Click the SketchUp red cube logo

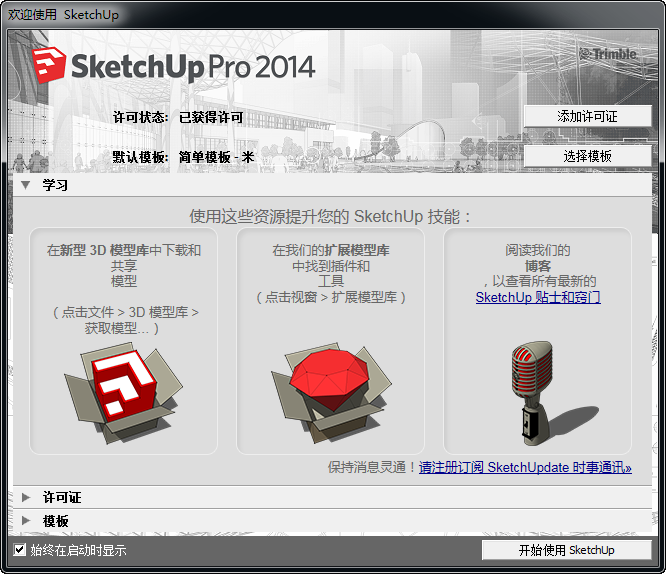pos(49,65)
